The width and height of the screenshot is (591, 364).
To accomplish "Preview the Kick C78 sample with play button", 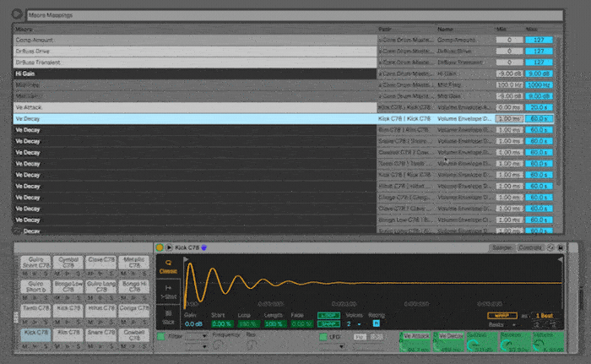I will coord(169,247).
